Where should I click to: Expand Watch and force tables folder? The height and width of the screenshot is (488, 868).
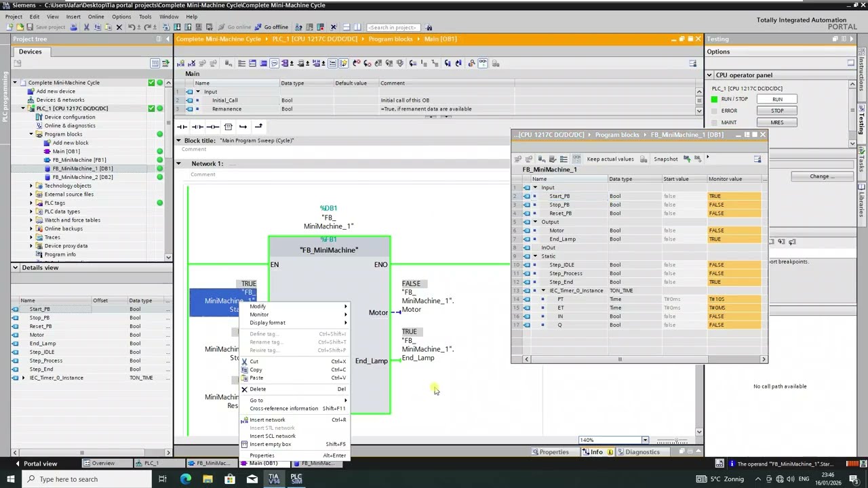click(31, 220)
